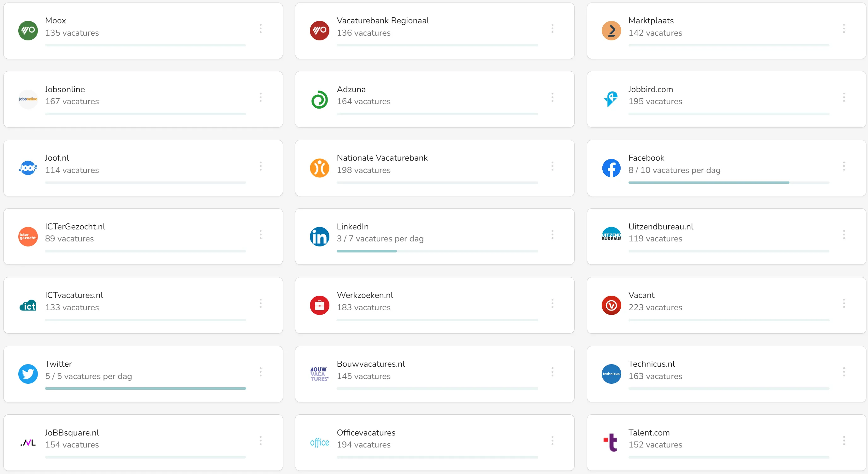
Task: Open the Uitzendbureau.nl title link
Action: [660, 227]
